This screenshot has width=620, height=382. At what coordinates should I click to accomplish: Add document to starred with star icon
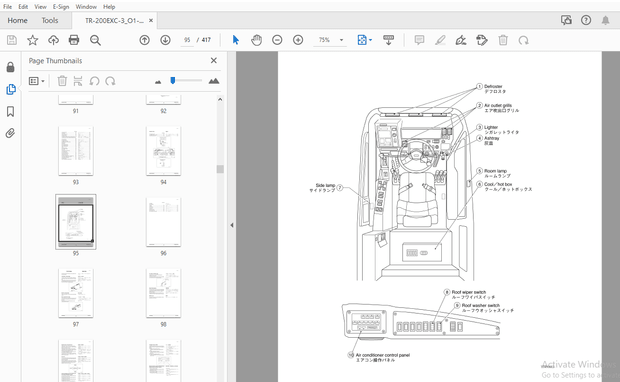click(32, 40)
